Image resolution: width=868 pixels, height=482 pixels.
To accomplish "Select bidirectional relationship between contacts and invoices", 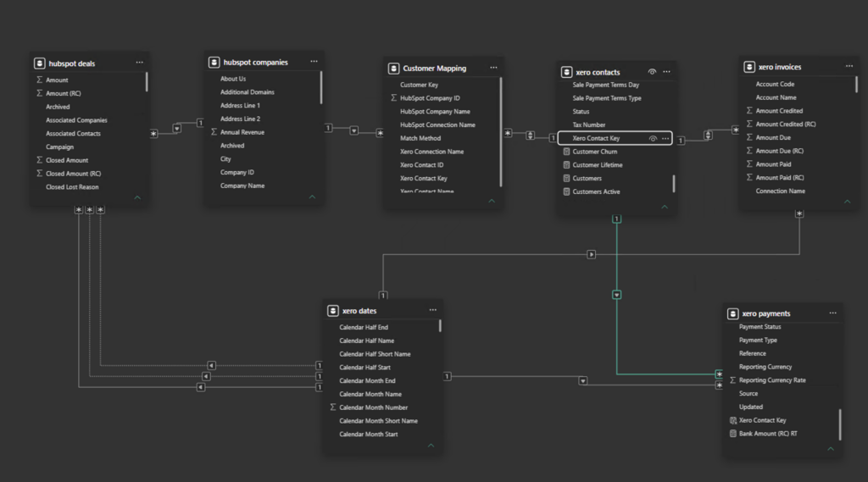I will click(708, 135).
